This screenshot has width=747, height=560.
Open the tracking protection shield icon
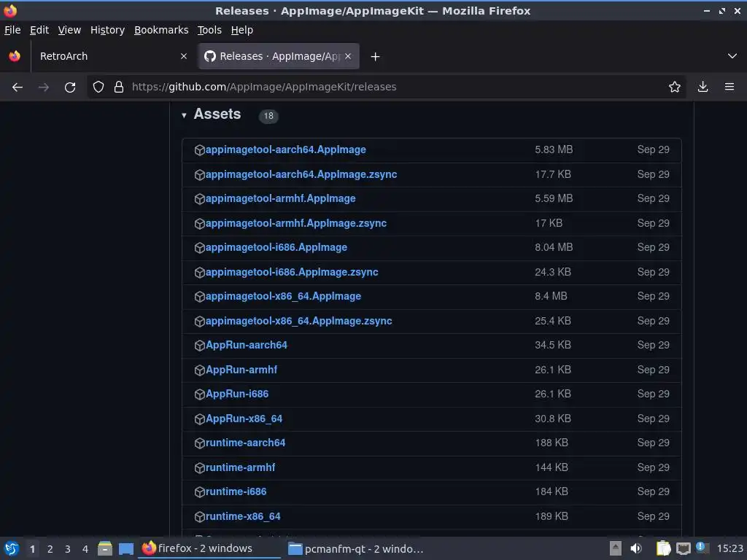[x=98, y=87]
